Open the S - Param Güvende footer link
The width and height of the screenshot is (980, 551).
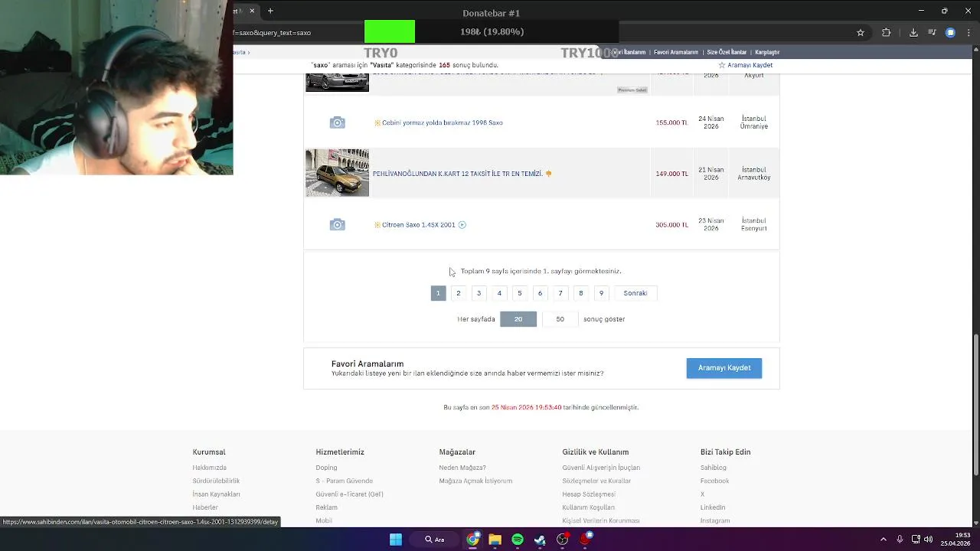345,481
